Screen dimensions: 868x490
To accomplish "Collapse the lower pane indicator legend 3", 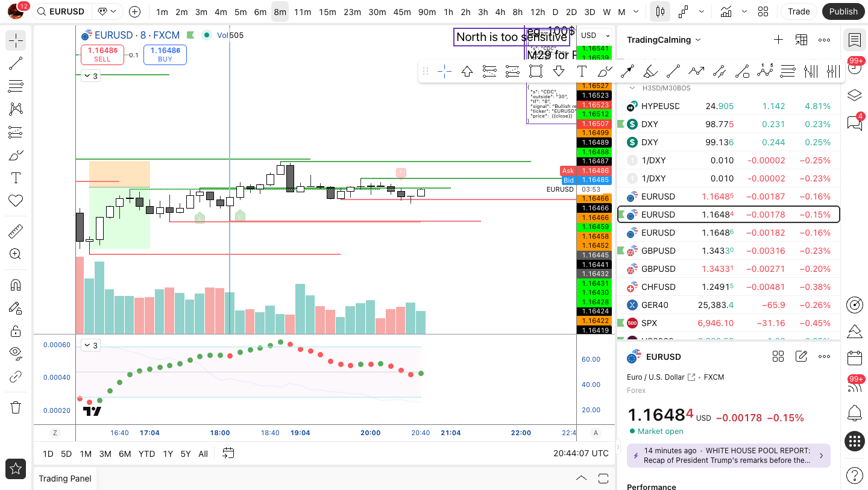I will coord(90,345).
